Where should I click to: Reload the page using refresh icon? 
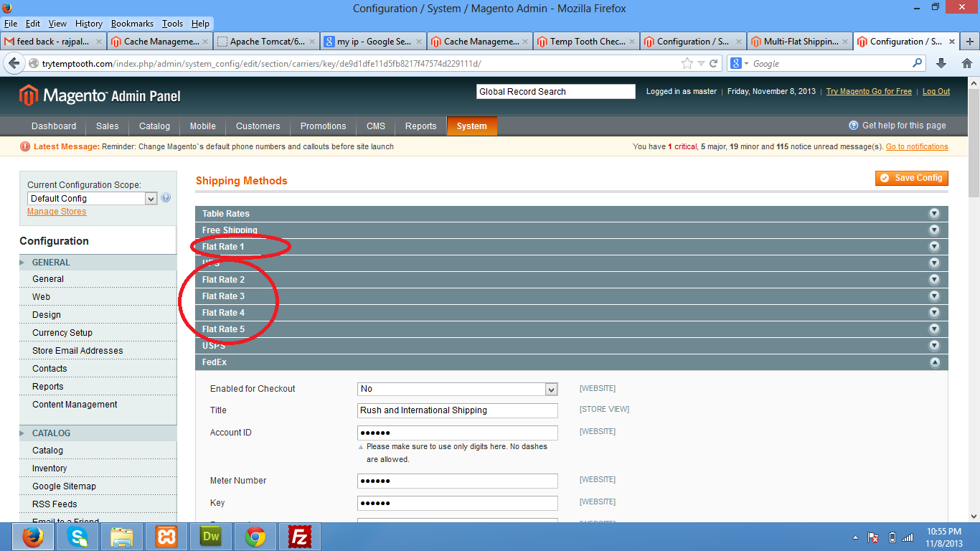pyautogui.click(x=714, y=63)
